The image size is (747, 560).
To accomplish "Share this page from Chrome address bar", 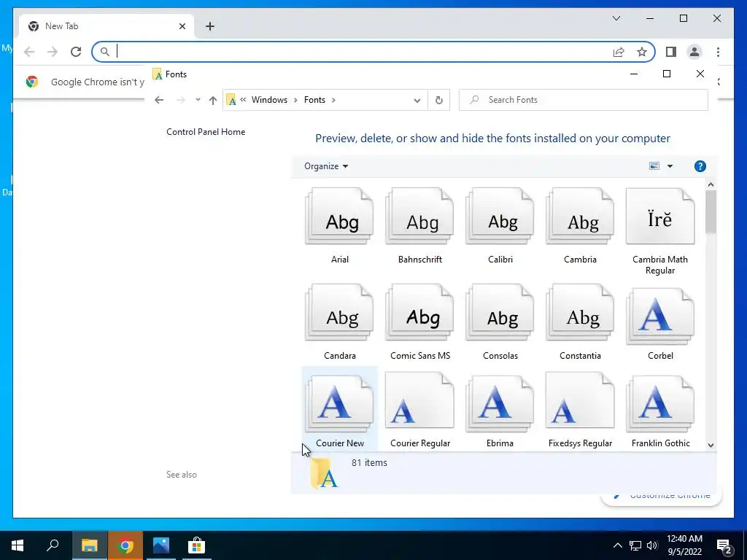I will [x=619, y=52].
